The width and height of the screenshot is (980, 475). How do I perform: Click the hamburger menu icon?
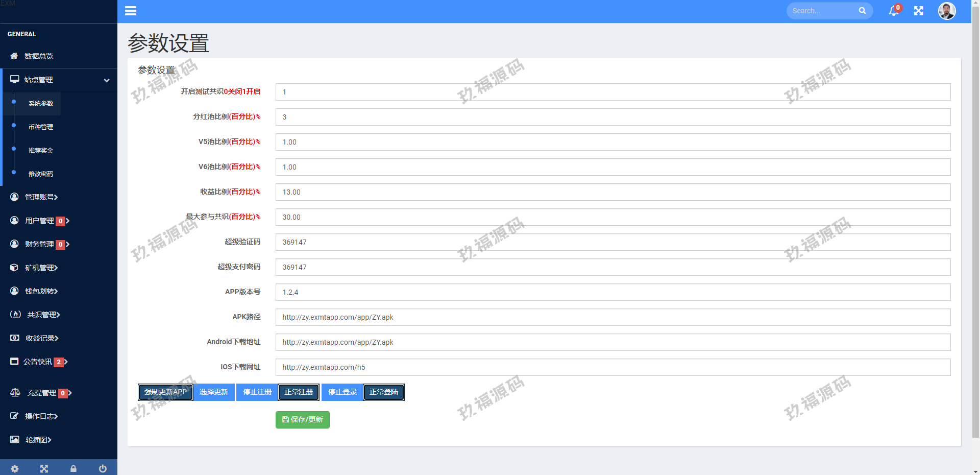pyautogui.click(x=131, y=11)
